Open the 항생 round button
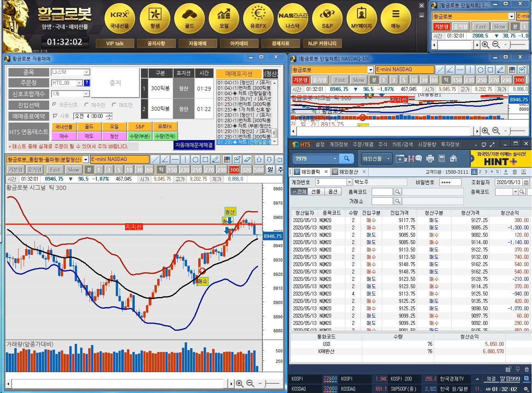Image resolution: width=532 pixels, height=393 pixels. (x=155, y=19)
